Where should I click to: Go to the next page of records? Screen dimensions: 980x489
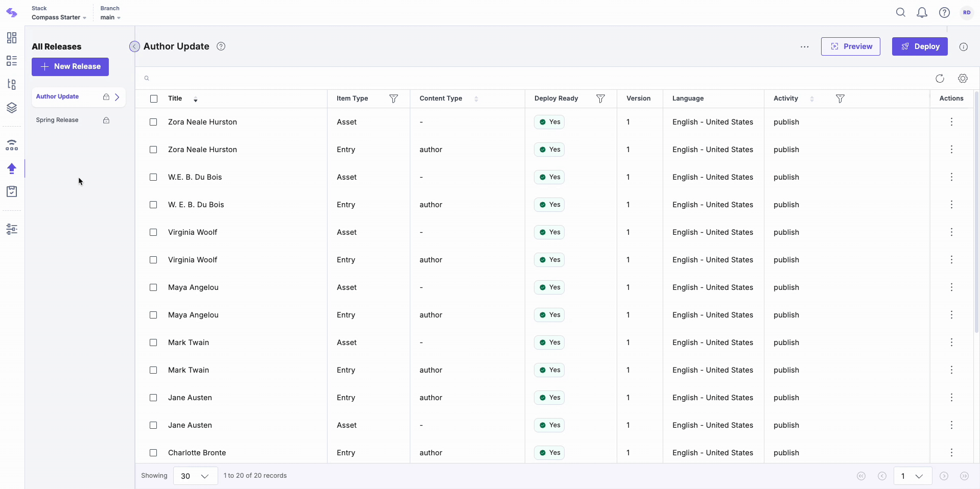point(944,476)
